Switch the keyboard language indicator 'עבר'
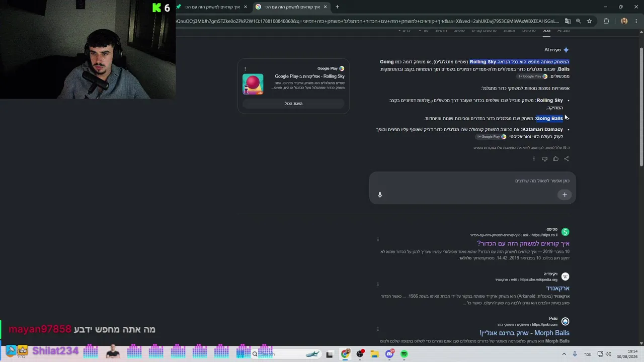 (x=588, y=354)
